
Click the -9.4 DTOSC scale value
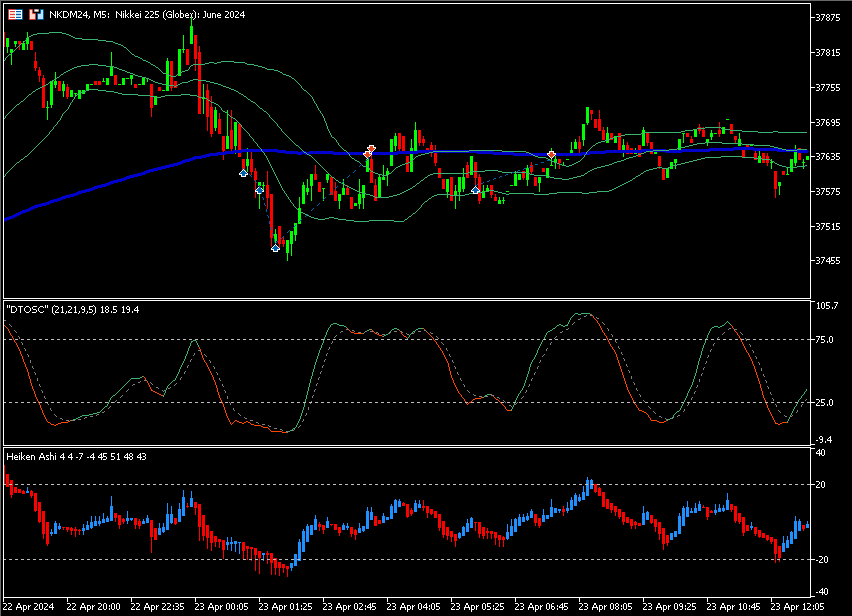(824, 439)
